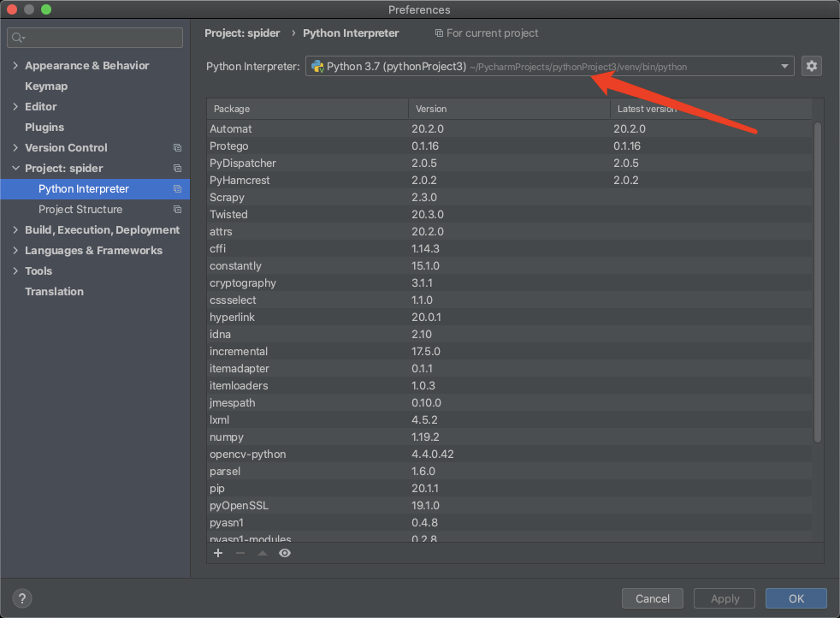The image size is (840, 618).
Task: Click project-level icon beside Python Interpreter
Action: 177,188
